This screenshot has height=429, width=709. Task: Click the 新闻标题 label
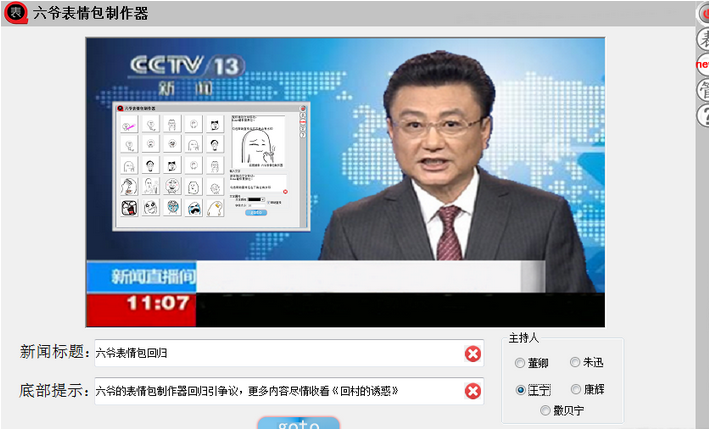tap(55, 352)
